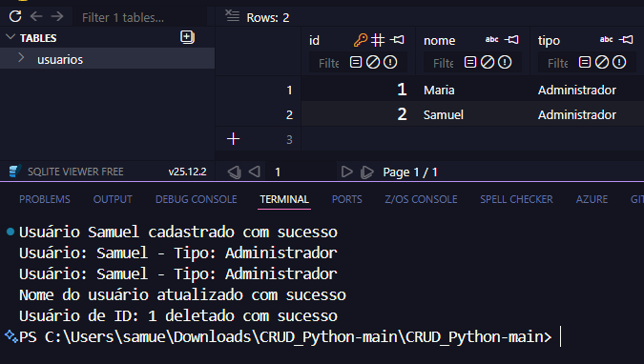Image resolution: width=644 pixels, height=364 pixels.
Task: Click the Filter tables search box
Action: [139, 18]
